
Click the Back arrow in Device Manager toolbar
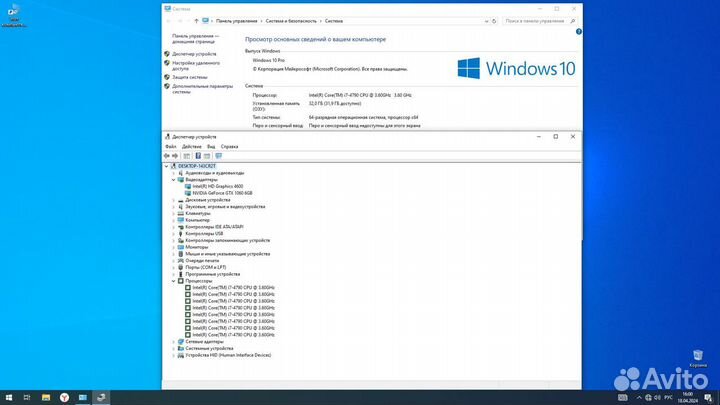(x=168, y=155)
